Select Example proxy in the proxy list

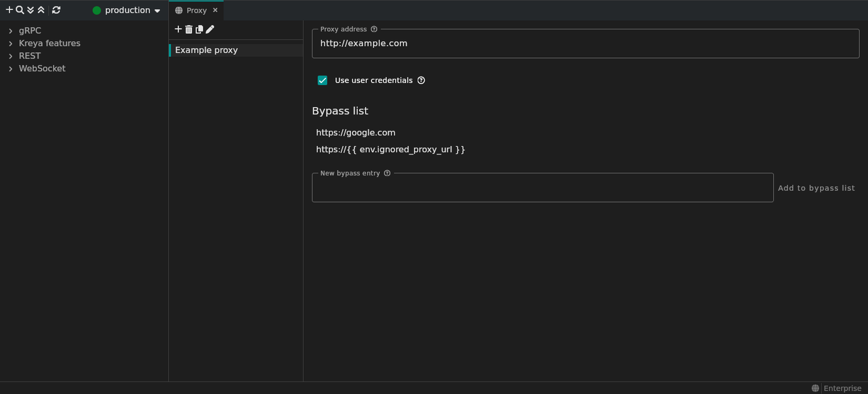pos(206,50)
